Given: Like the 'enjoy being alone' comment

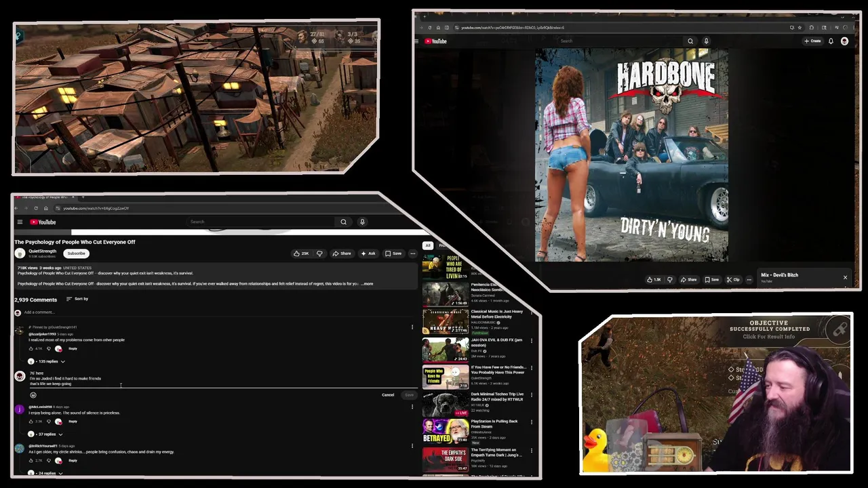Looking at the screenshot, I should click(x=31, y=421).
